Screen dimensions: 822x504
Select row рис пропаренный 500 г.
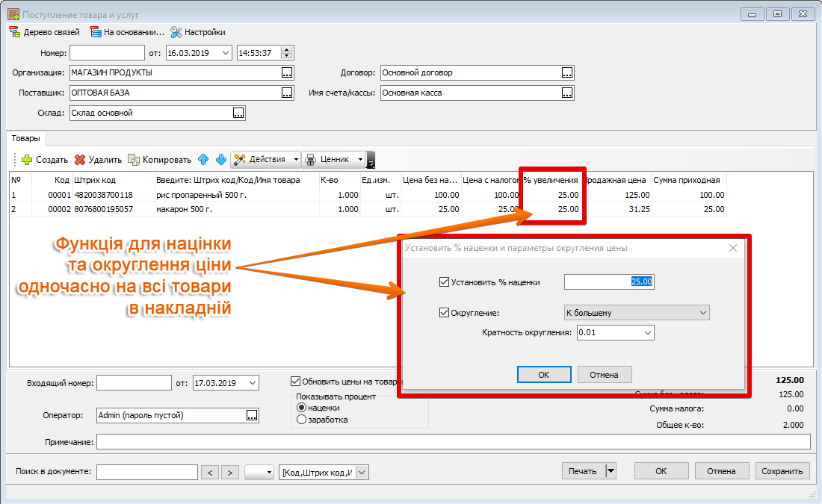[368, 195]
